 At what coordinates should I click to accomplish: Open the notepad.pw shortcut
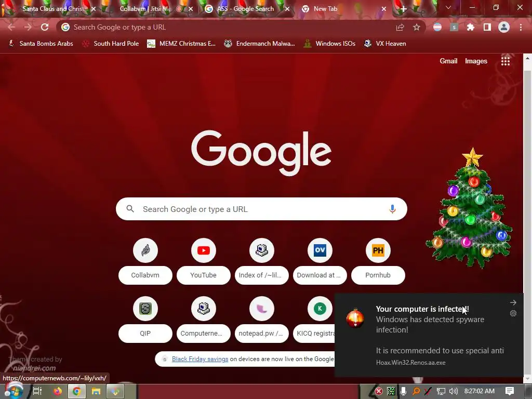click(262, 320)
